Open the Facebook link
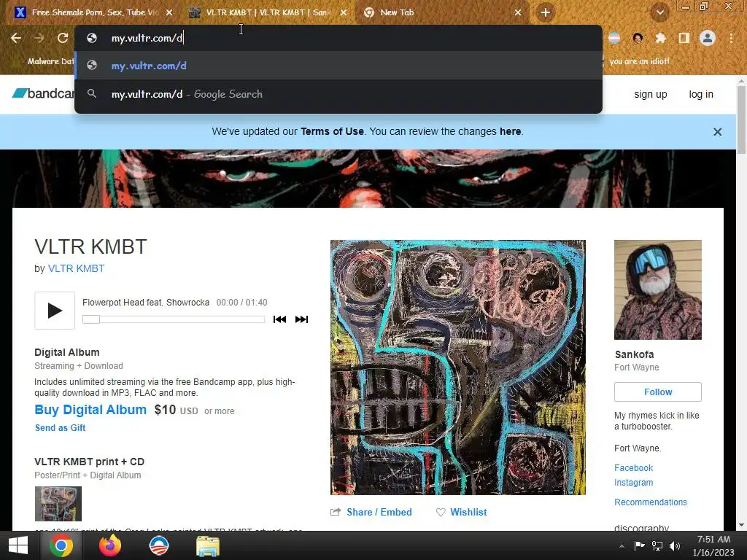Screen dimensions: 747x560 coord(633,467)
